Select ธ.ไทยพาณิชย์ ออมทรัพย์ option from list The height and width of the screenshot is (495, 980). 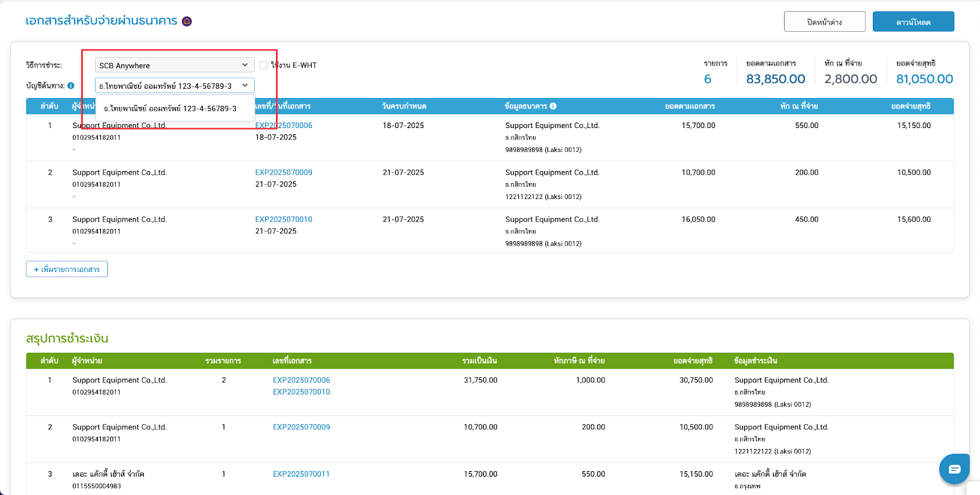(170, 108)
